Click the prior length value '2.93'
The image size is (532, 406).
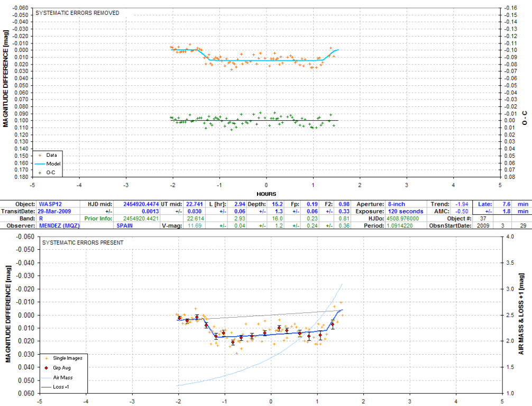click(x=240, y=219)
